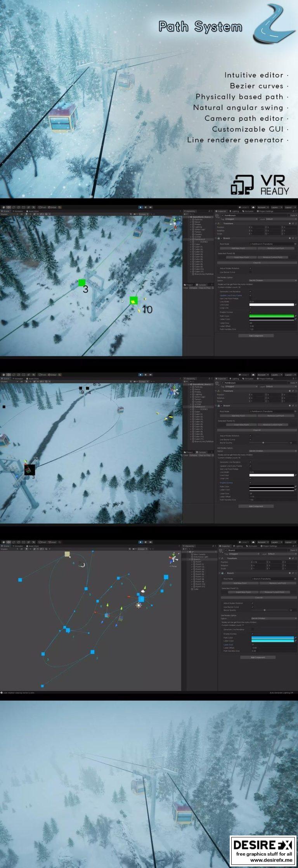Select the beige node at curve top
This screenshot has width=298, height=868.
[x=67, y=554]
